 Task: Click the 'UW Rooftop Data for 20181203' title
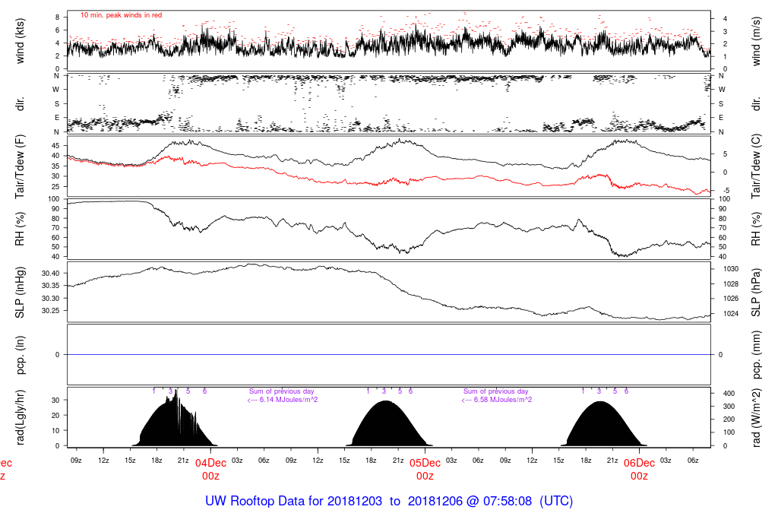point(294,501)
